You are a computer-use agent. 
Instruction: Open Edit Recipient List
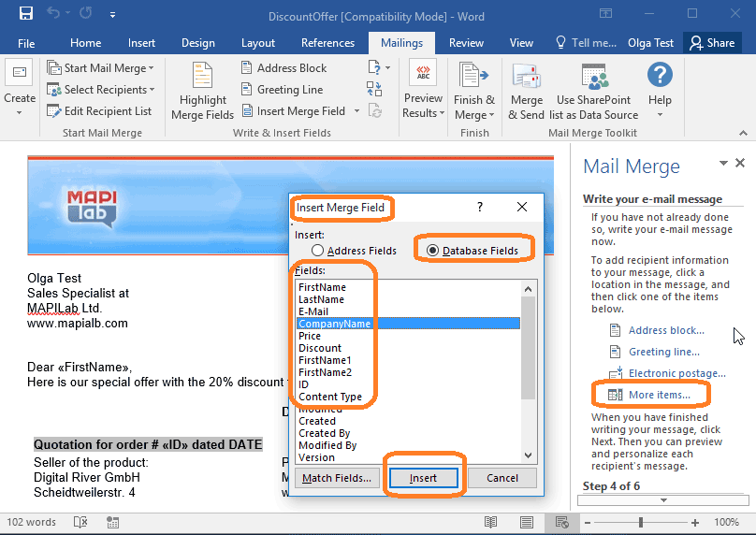[99, 111]
